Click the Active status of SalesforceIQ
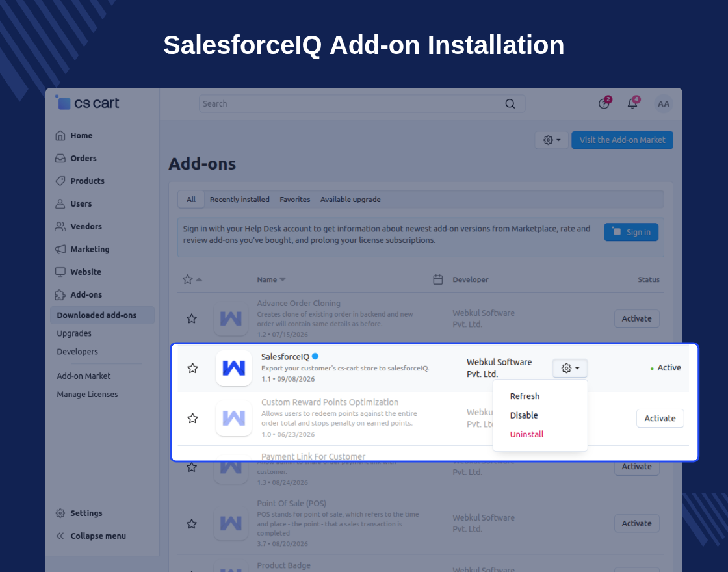This screenshot has height=572, width=728. [666, 368]
